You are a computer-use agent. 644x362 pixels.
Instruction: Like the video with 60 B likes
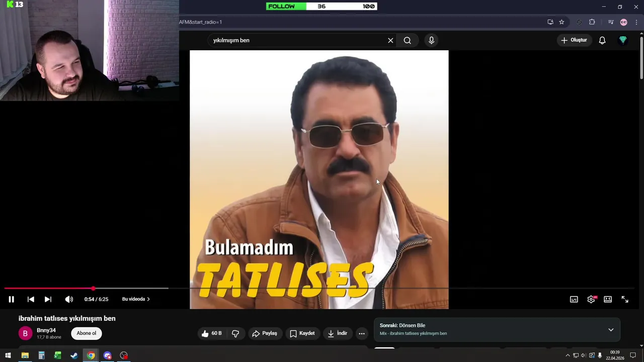212,333
